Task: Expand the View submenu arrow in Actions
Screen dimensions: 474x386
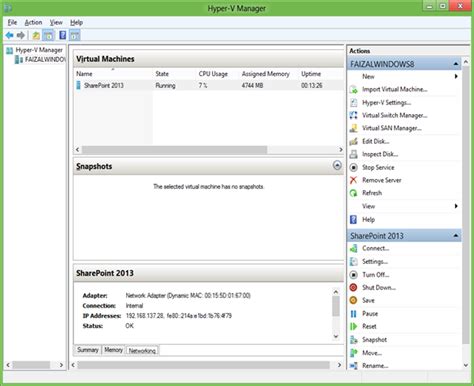Action: click(456, 206)
